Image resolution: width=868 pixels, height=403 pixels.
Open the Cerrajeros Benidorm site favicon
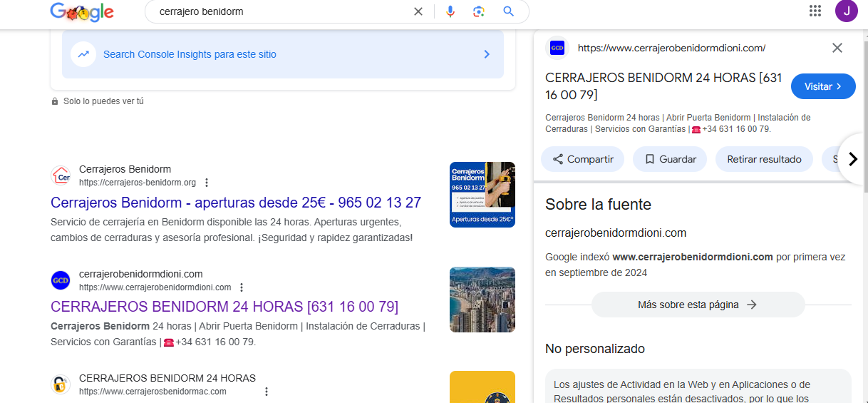click(x=61, y=175)
